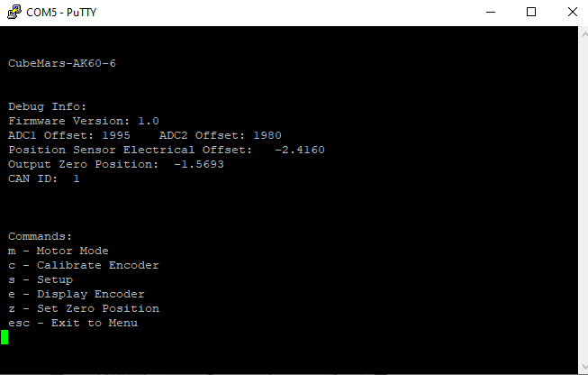
Task: Click the vertical scrollbar track
Action: pos(584,200)
